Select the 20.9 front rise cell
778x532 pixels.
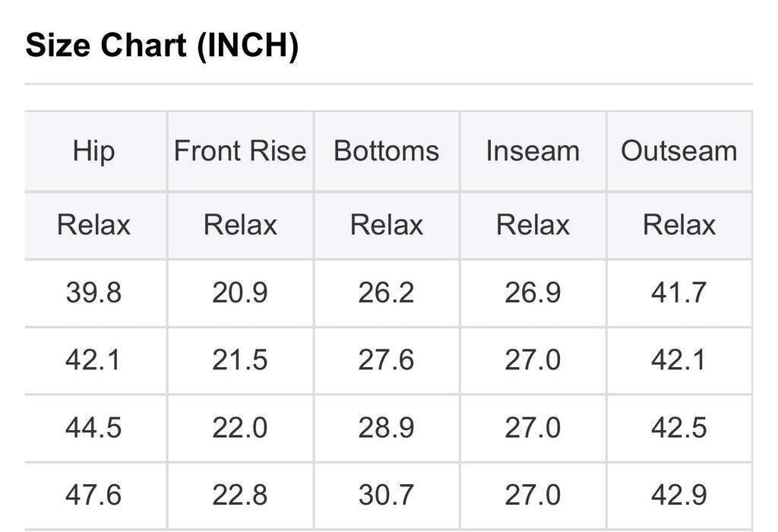pos(240,293)
